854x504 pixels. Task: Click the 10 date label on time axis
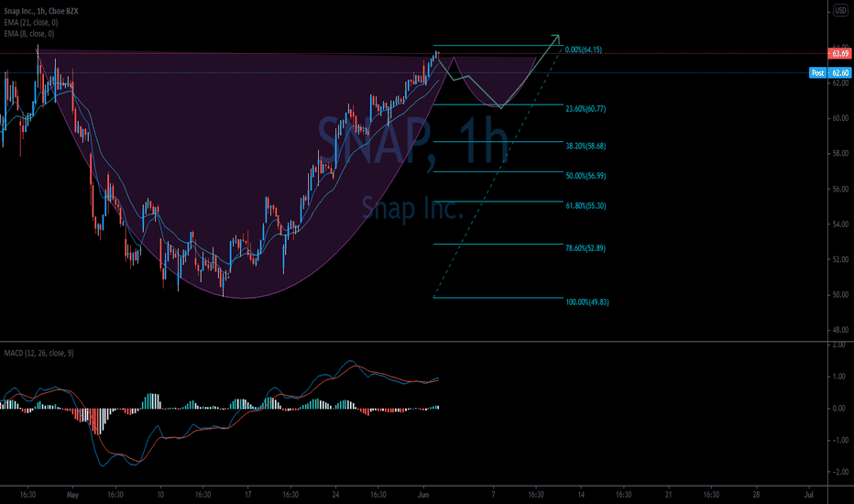coord(160,495)
